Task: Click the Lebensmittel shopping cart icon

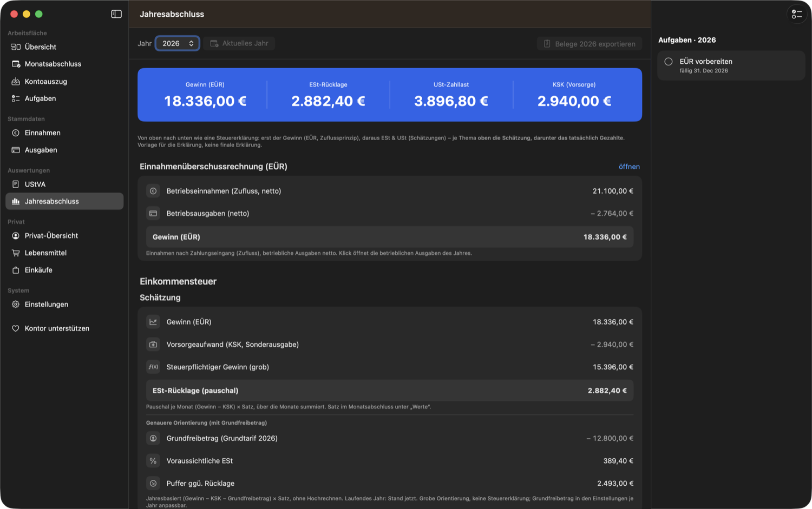Action: pos(16,253)
